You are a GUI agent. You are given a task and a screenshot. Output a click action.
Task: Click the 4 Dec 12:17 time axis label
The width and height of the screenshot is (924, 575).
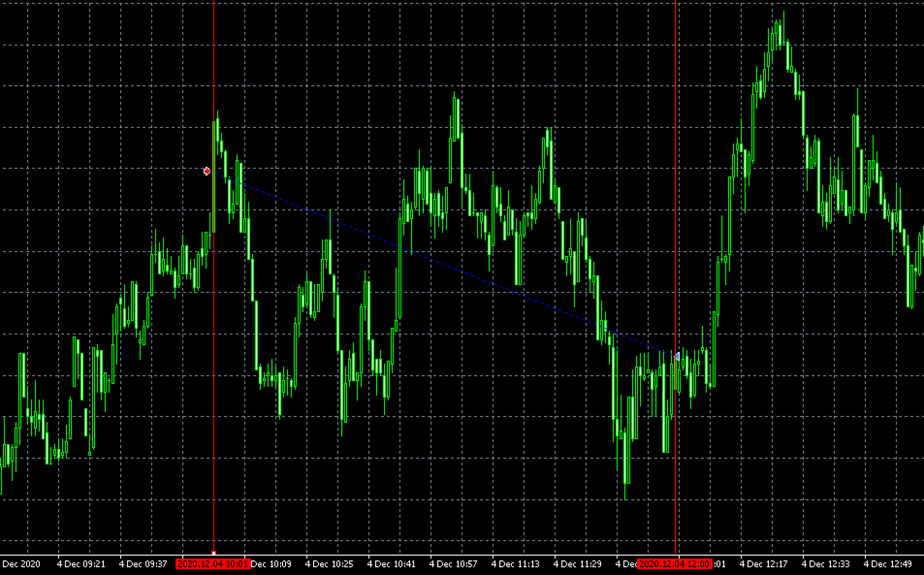[764, 564]
